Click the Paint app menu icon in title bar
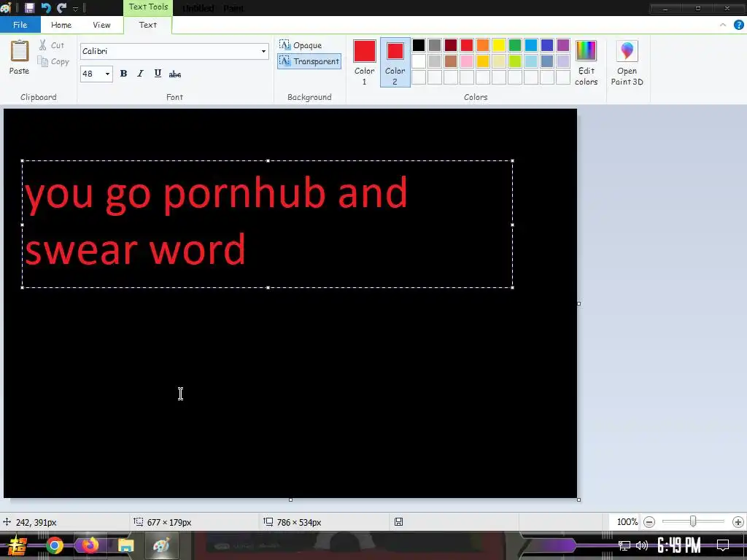 (x=6, y=7)
